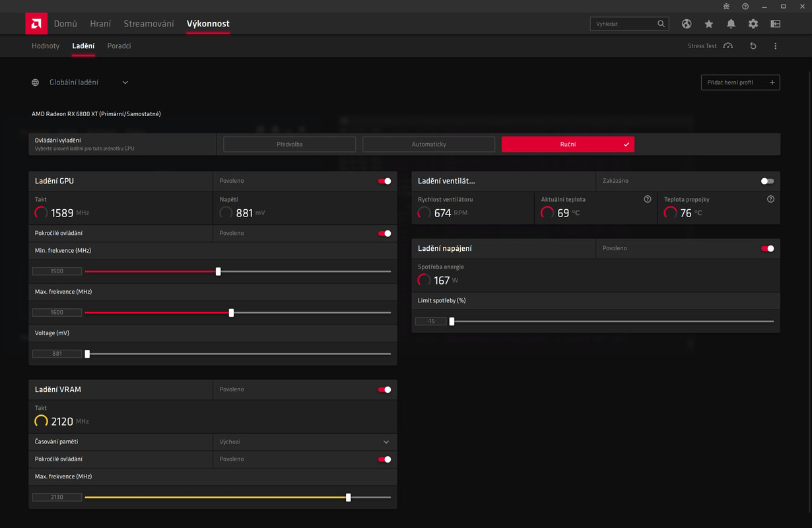This screenshot has width=812, height=528.
Task: Click the Přidat herní profil button
Action: 740,82
